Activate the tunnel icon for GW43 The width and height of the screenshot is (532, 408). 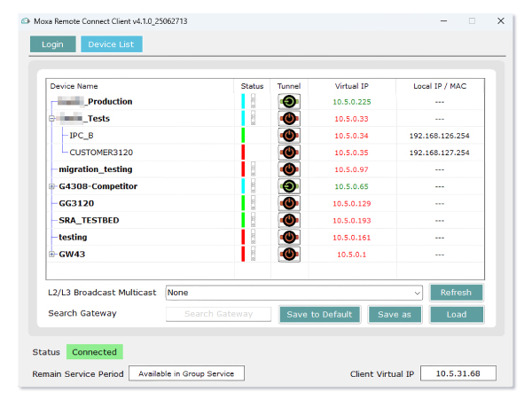(x=289, y=255)
